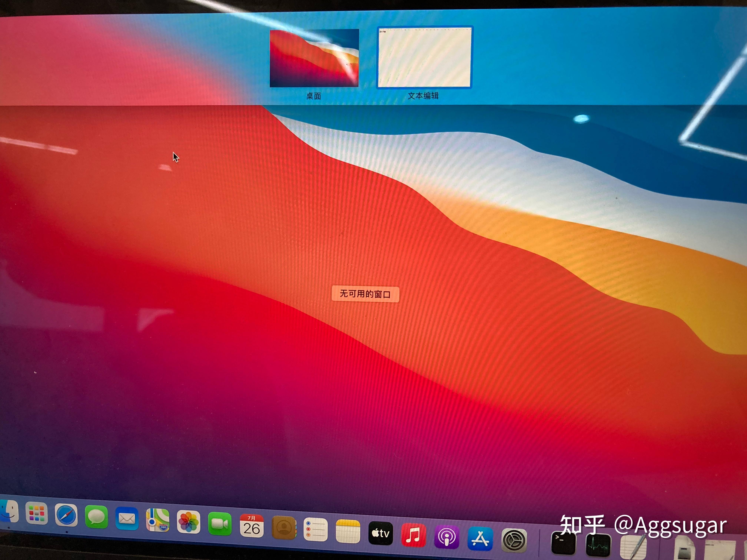Switch to the 文本编辑 full-screen space thumbnail
The image size is (747, 560).
pos(424,58)
